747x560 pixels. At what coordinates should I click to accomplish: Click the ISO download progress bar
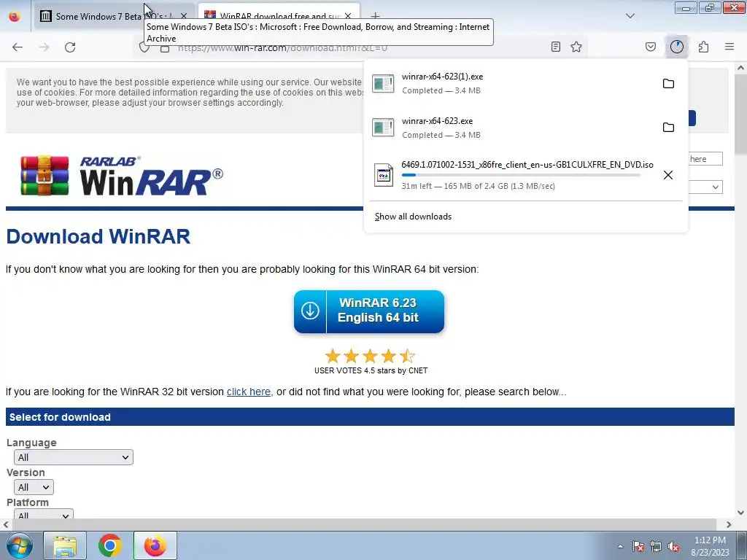click(x=521, y=175)
